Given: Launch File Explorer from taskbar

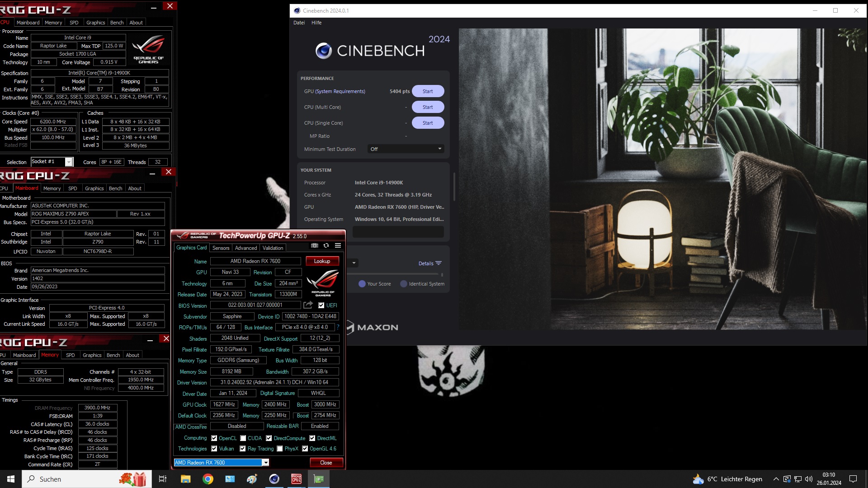Looking at the screenshot, I should coord(186,479).
